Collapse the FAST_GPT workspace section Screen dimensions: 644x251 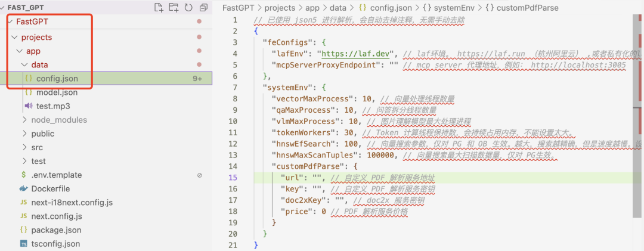[x=4, y=7]
